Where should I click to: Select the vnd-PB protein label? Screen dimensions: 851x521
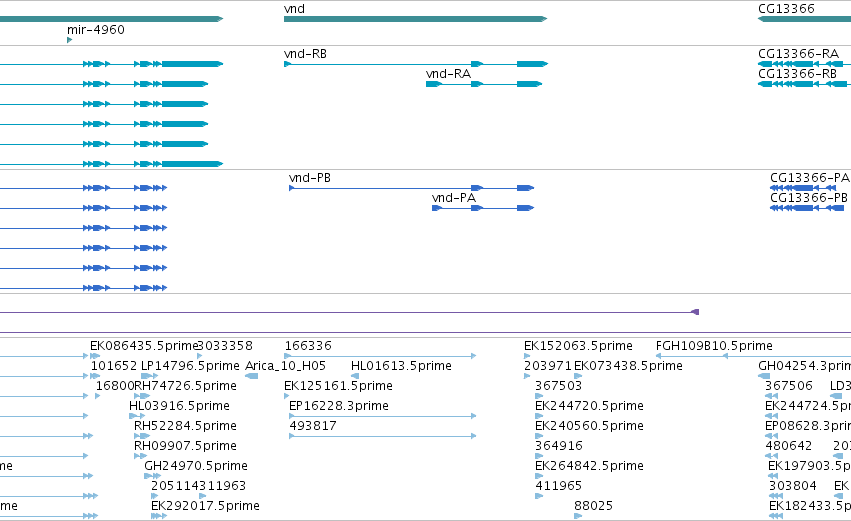310,178
